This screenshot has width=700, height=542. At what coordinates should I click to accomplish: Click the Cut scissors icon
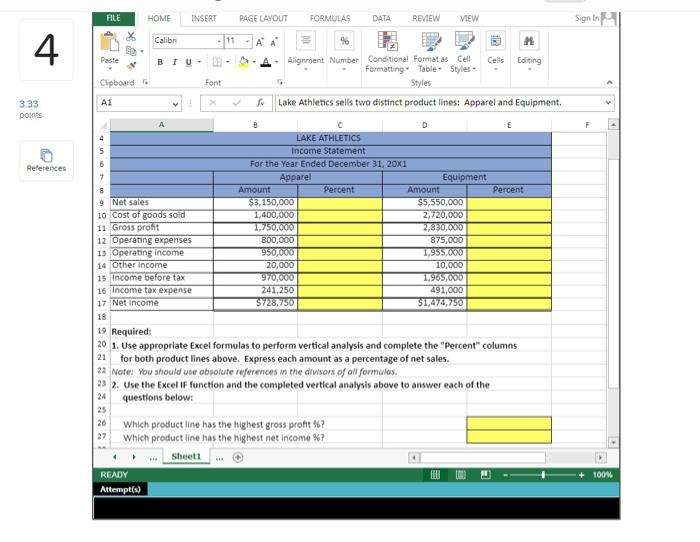click(x=131, y=36)
